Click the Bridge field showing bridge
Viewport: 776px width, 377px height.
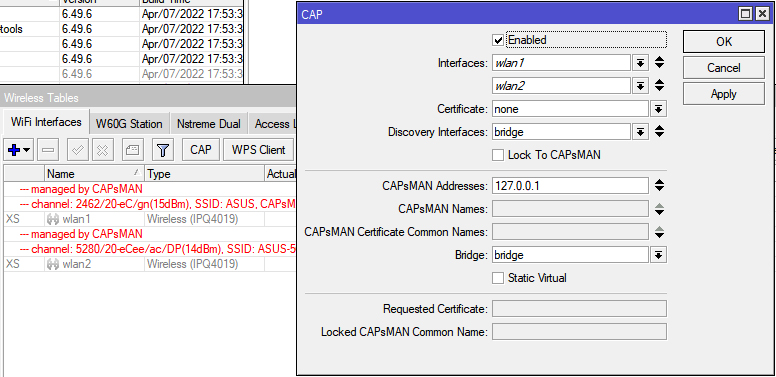pos(570,255)
